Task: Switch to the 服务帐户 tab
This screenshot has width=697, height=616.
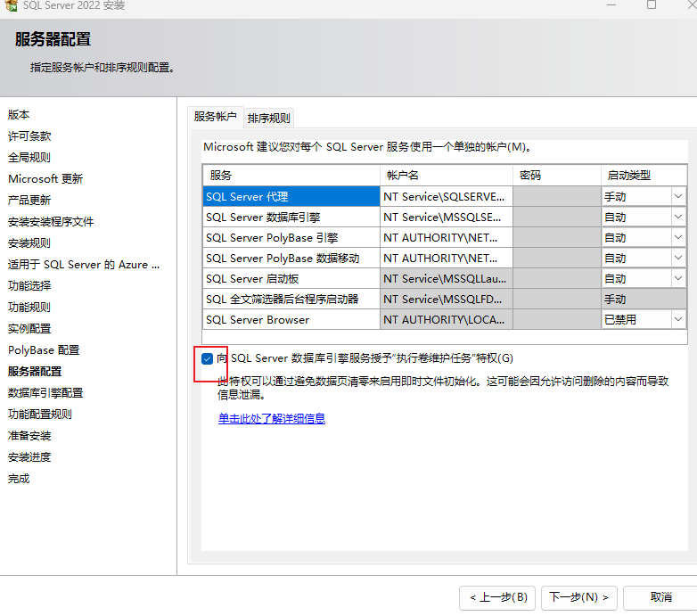Action: (216, 117)
